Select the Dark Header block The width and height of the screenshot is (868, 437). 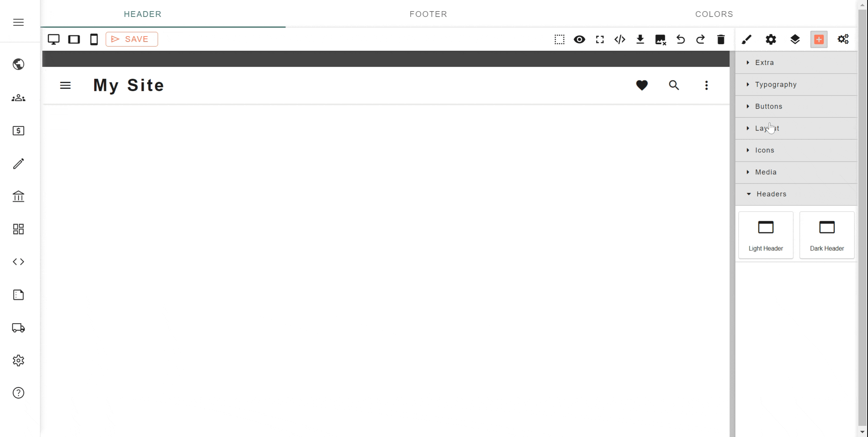827,235
